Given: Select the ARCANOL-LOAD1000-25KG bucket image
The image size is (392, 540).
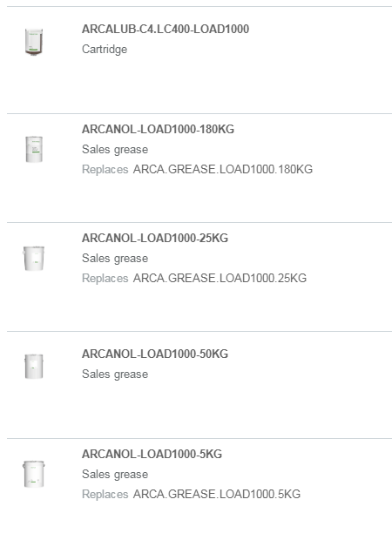Looking at the screenshot, I should [34, 259].
